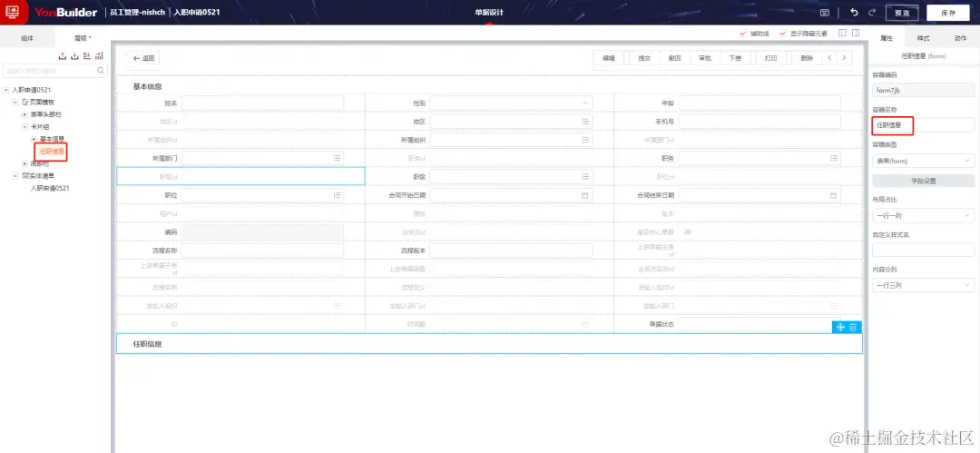
Task: Click the list icon in 职务 field
Action: tap(833, 158)
